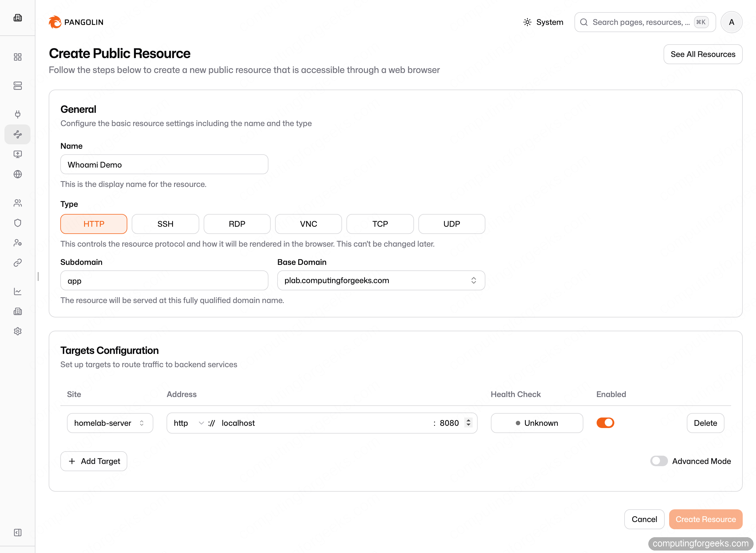756x553 pixels.
Task: Click the port 8080 stepper arrows
Action: tap(468, 423)
